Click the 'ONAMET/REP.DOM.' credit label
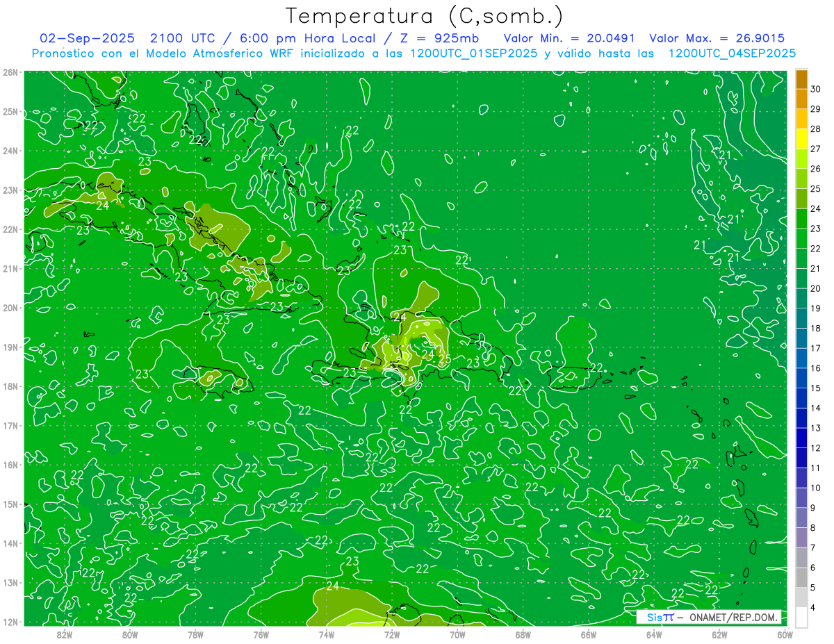834x644 pixels. coord(733,617)
